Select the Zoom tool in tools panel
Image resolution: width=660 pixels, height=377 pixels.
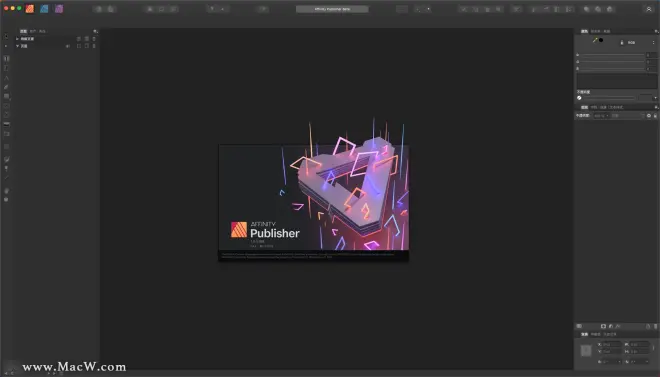coord(6,199)
